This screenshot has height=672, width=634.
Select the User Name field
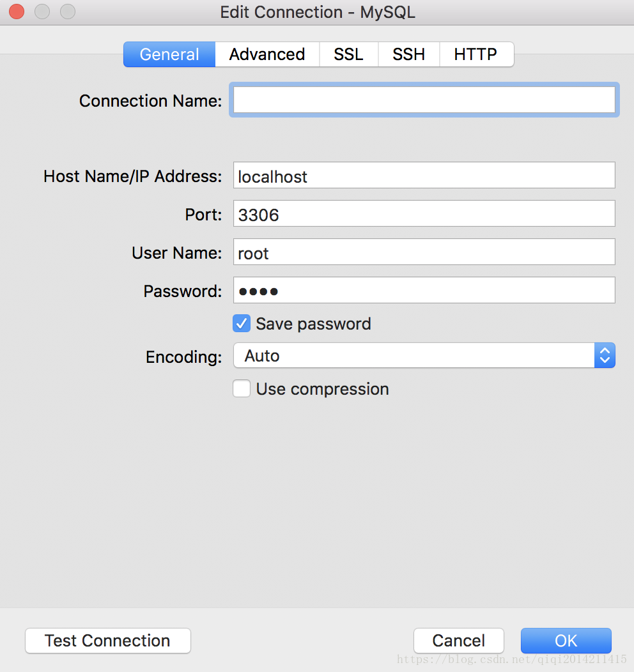pyautogui.click(x=424, y=252)
